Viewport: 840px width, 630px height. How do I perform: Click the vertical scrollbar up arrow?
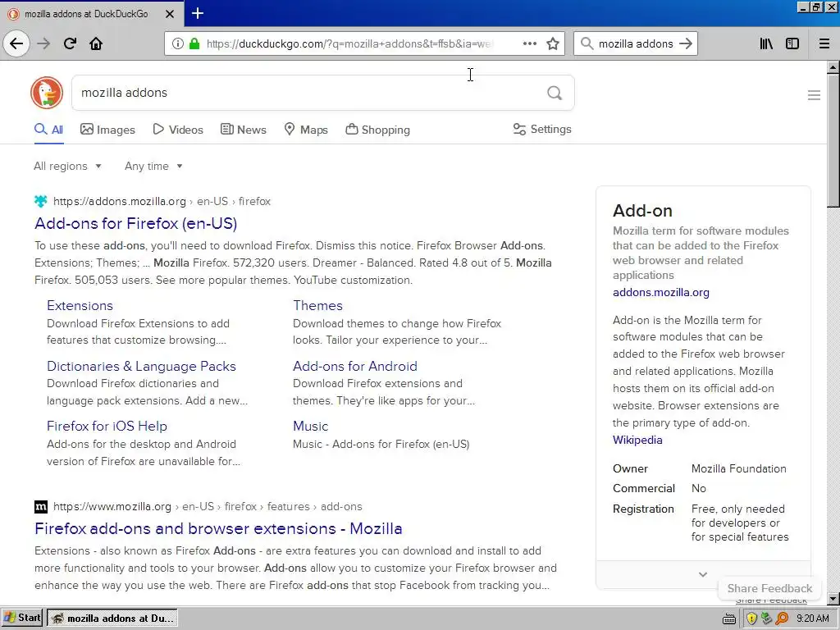833,67
